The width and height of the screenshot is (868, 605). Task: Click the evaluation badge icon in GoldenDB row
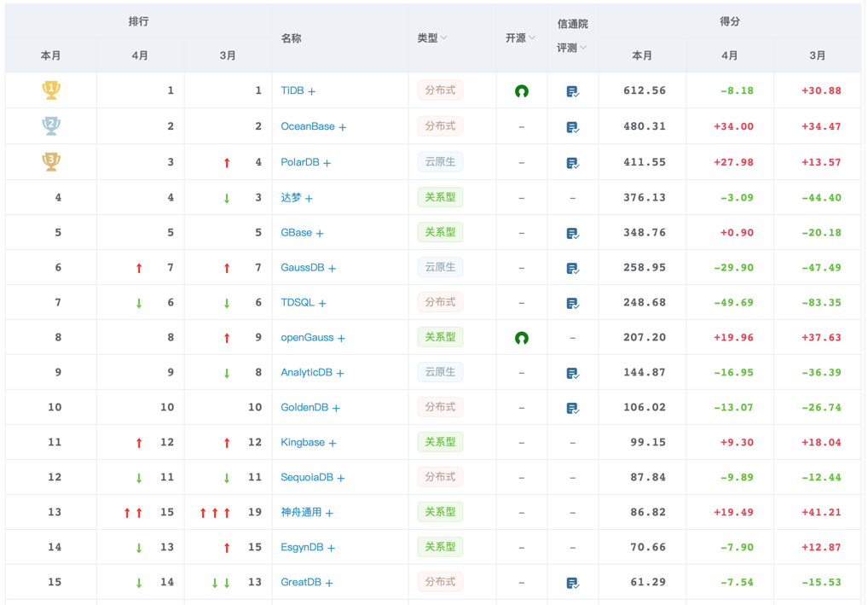pyautogui.click(x=573, y=408)
